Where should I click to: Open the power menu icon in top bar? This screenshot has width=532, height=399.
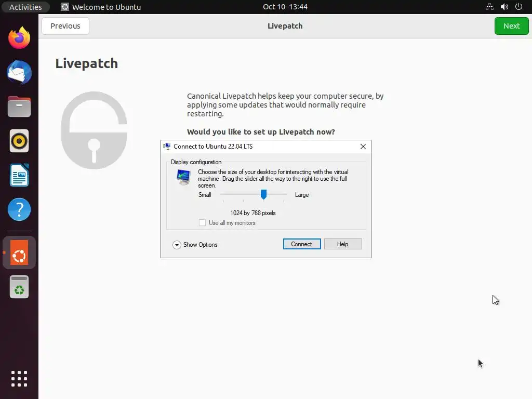518,7
